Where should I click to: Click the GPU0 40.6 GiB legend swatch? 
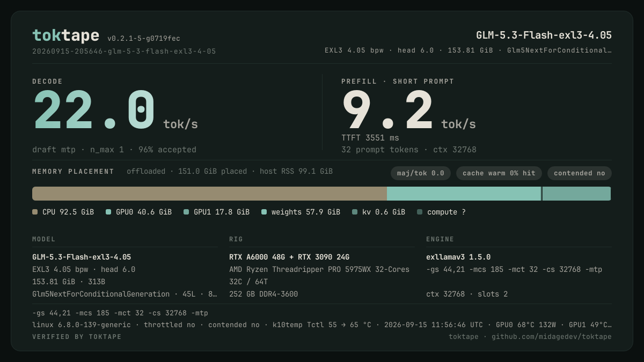click(x=108, y=212)
